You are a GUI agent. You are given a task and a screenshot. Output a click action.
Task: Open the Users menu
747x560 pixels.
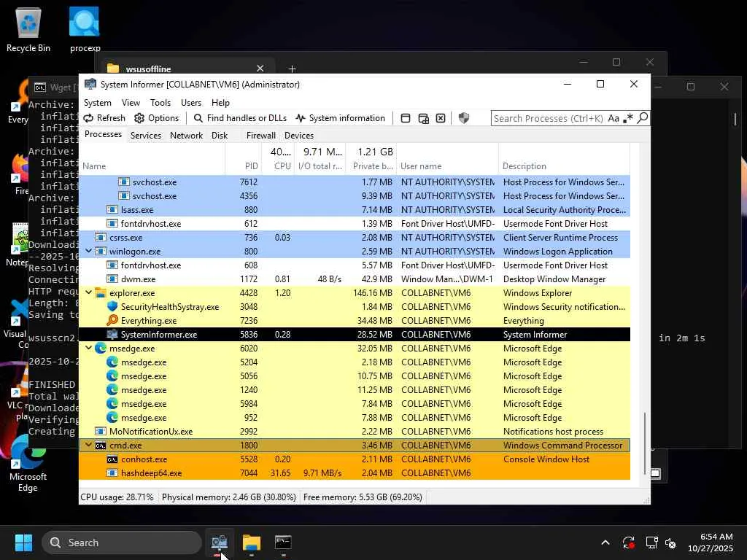191,102
